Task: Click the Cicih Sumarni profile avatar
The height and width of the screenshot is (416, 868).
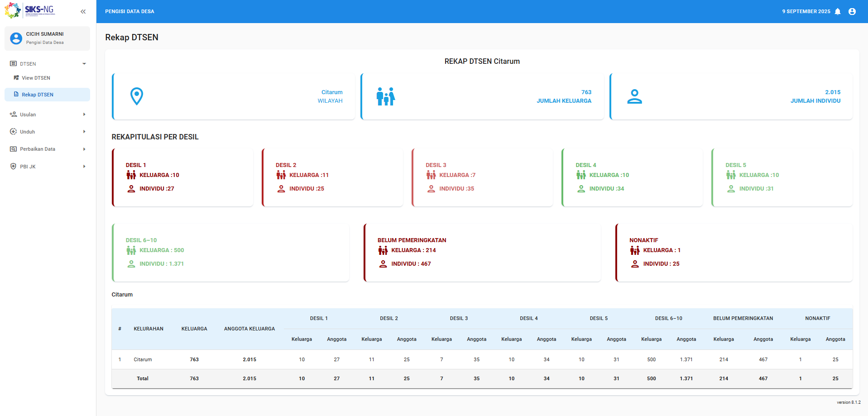Action: (16, 38)
